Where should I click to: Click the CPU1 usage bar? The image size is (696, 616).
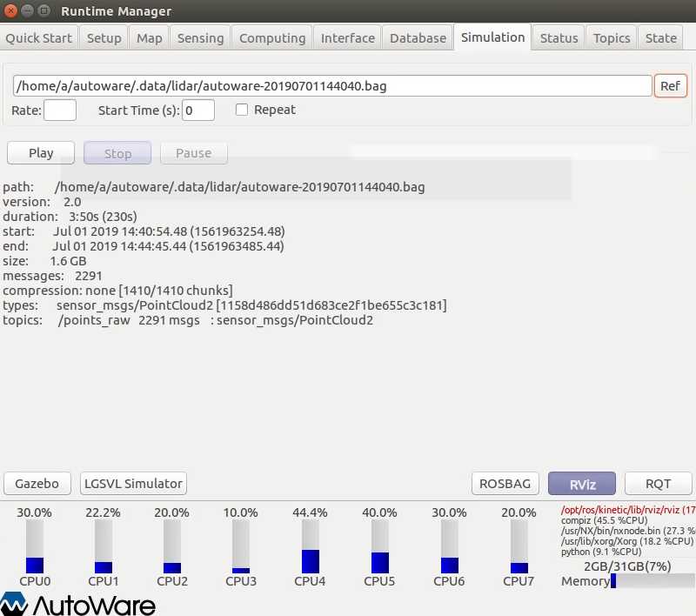click(104, 546)
